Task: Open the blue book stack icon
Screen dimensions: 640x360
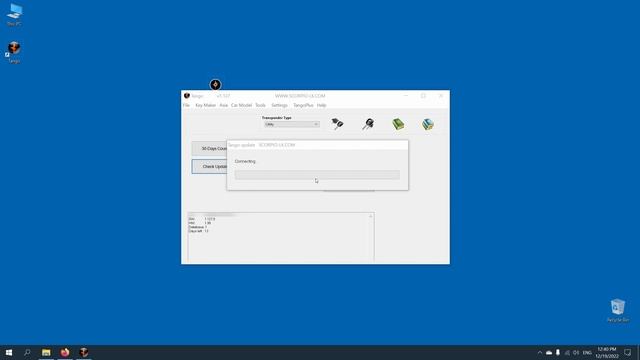Action: point(428,124)
